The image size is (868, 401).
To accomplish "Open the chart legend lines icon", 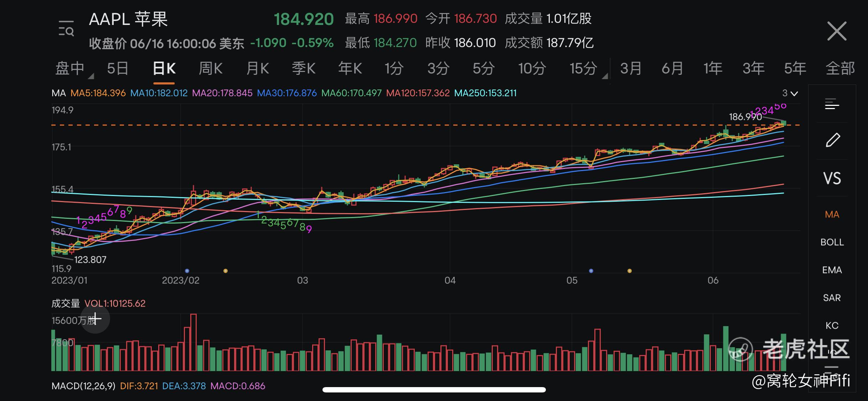I will point(832,104).
